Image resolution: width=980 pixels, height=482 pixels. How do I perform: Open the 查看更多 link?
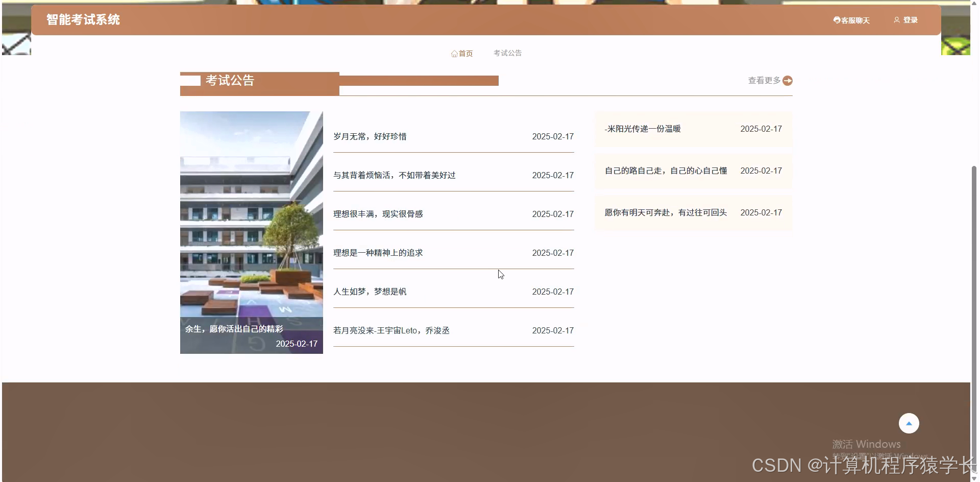click(x=763, y=80)
